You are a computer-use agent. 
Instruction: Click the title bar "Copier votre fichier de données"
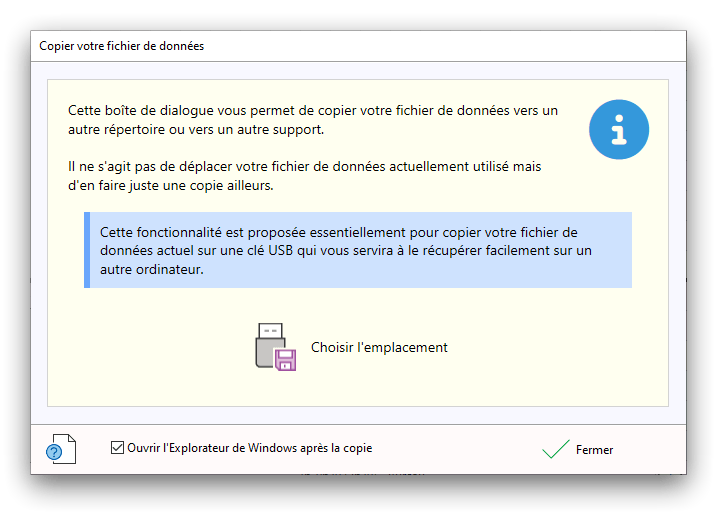point(121,46)
